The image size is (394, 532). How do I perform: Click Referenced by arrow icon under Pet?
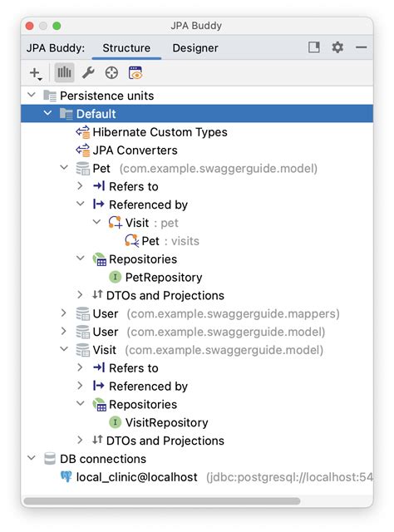[99, 204]
